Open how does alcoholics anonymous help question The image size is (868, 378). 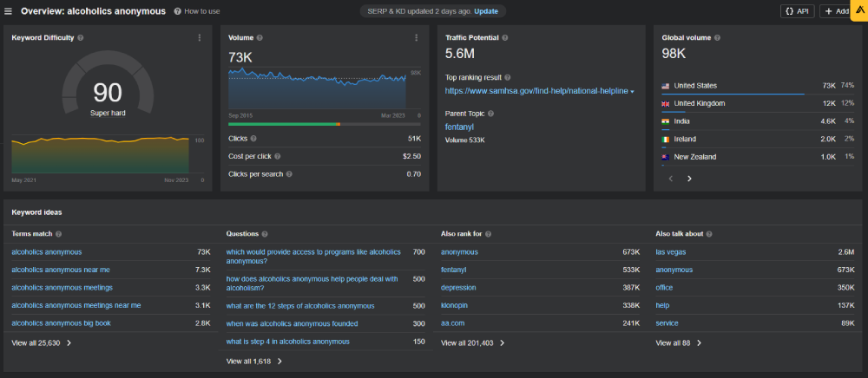(x=312, y=283)
